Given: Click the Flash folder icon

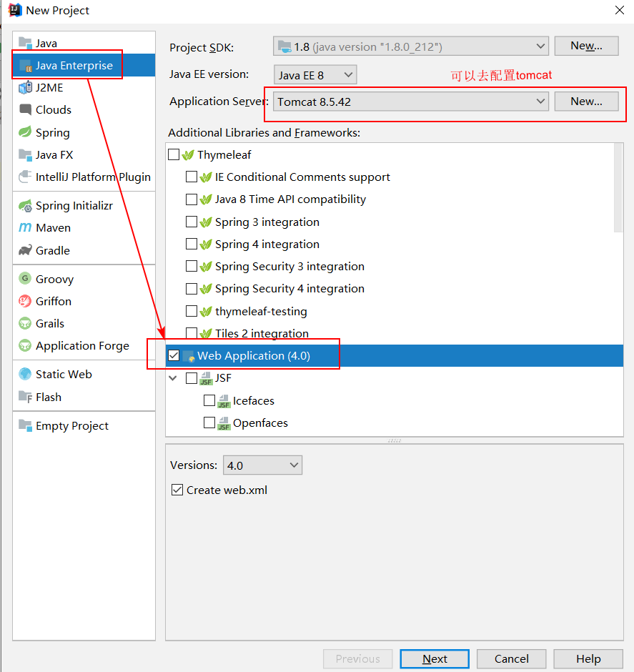Looking at the screenshot, I should [25, 397].
